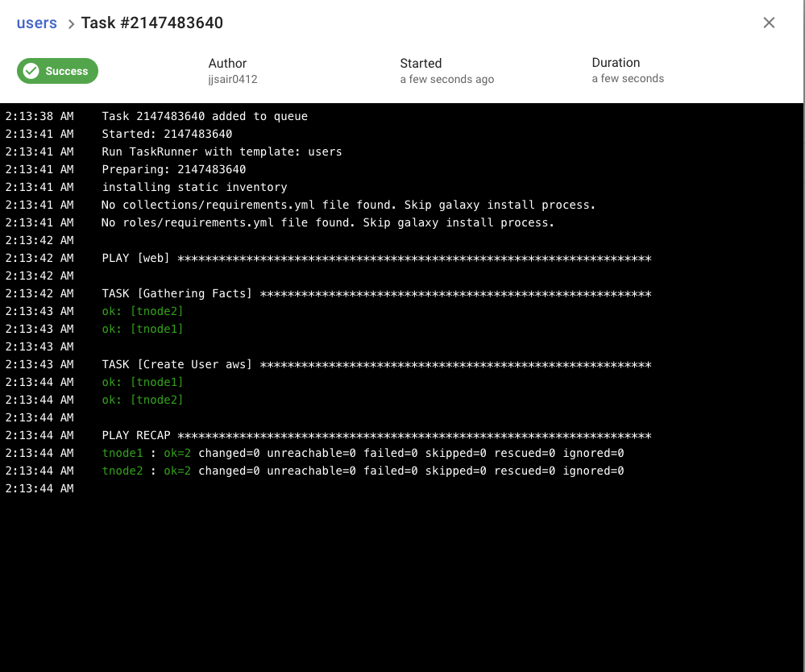Click the 'PLAY RECAP' log line
805x672 pixels.
point(376,435)
